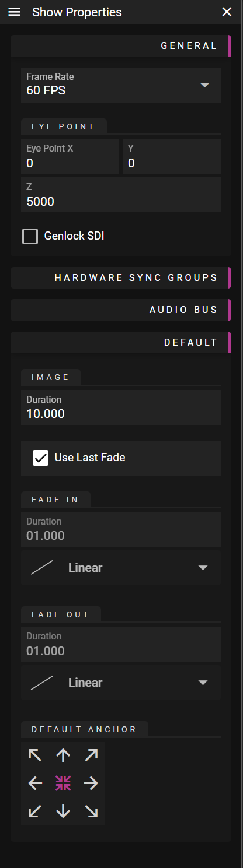Enable the Genlock SDI checkbox

tap(30, 236)
